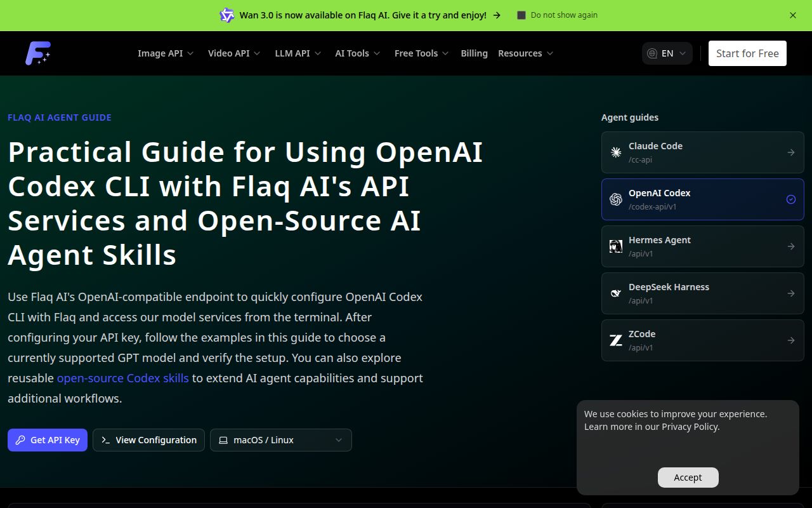The width and height of the screenshot is (812, 508).
Task: Click the arrow on DeepSeek Harness card
Action: point(791,293)
